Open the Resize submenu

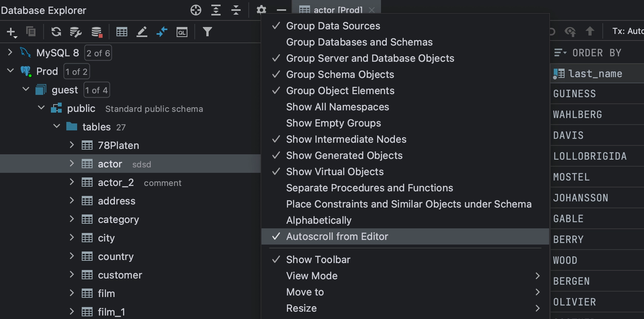[x=405, y=308]
